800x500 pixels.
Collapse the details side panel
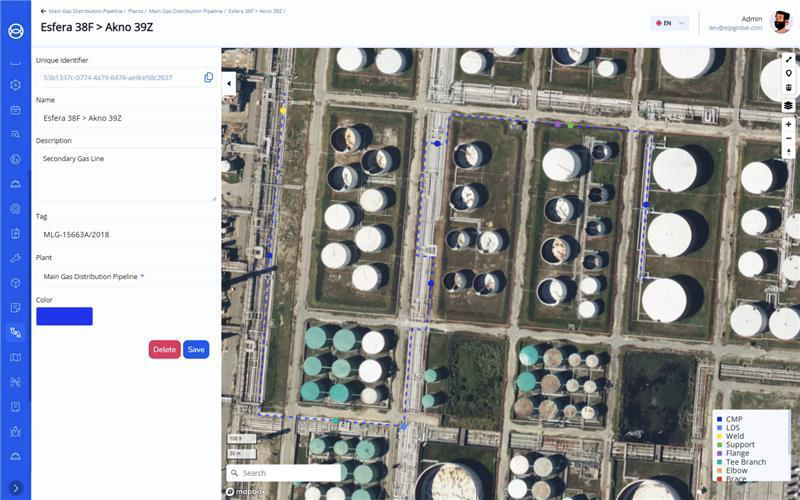click(229, 84)
